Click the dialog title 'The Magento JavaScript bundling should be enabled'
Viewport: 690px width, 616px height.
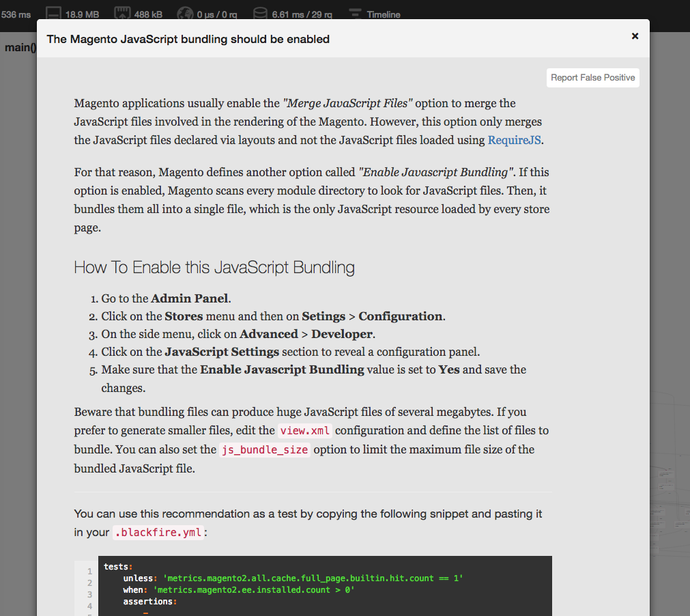point(188,39)
